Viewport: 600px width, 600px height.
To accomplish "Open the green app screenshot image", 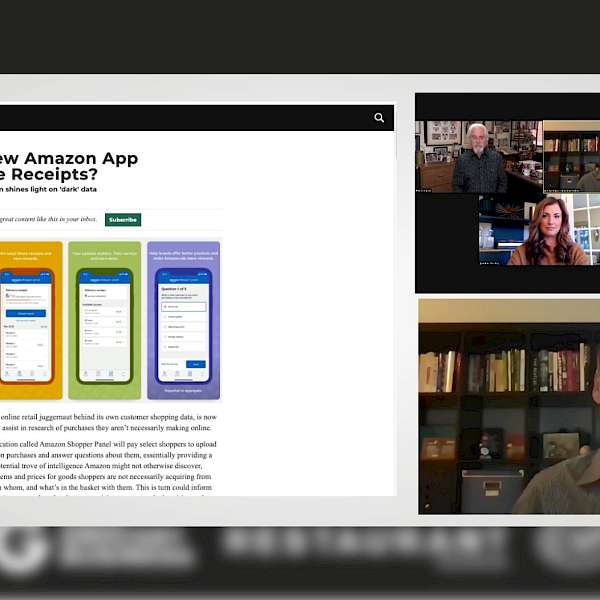I will [x=104, y=321].
